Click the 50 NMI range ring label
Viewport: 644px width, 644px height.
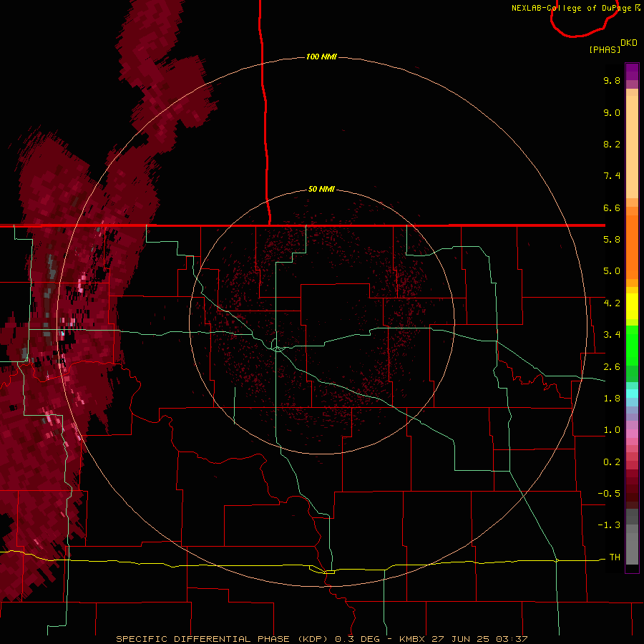321,190
